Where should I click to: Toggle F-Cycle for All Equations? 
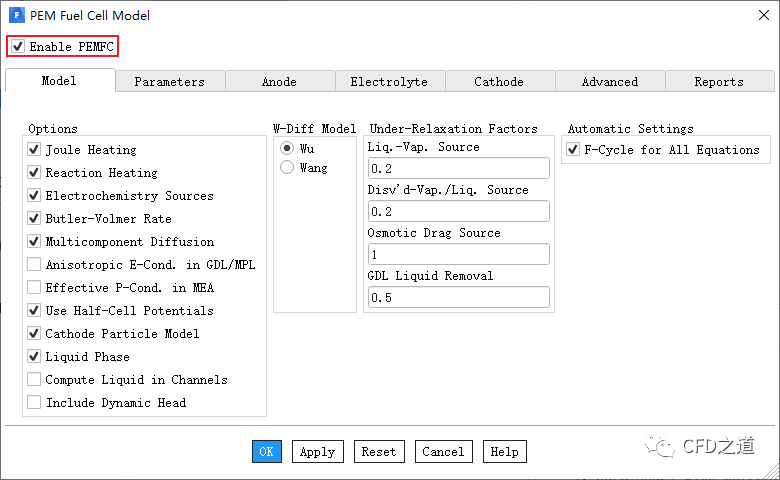(x=573, y=150)
